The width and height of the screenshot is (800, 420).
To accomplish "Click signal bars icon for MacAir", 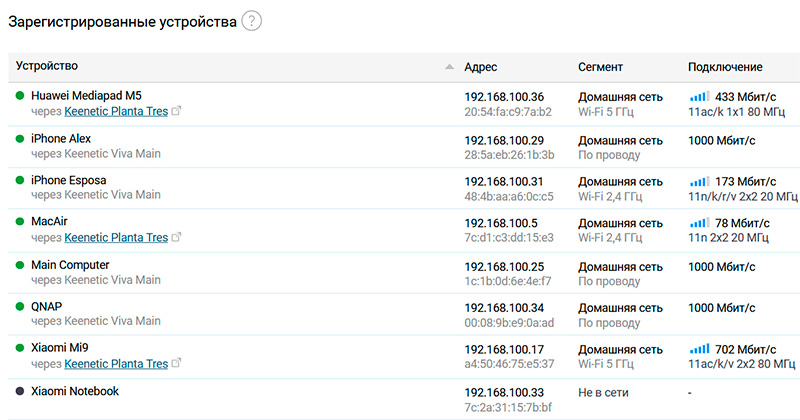I will pos(699,223).
